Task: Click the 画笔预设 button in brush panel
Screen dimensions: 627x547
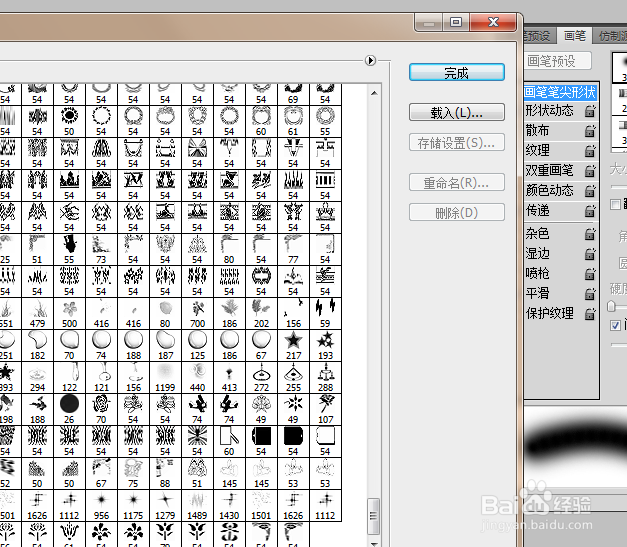Action: click(x=557, y=61)
